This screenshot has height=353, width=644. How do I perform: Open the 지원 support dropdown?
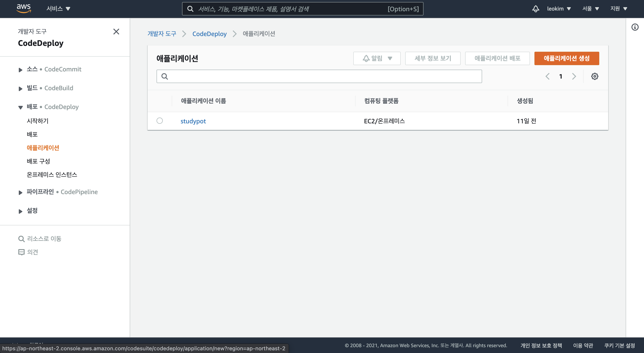coord(619,9)
